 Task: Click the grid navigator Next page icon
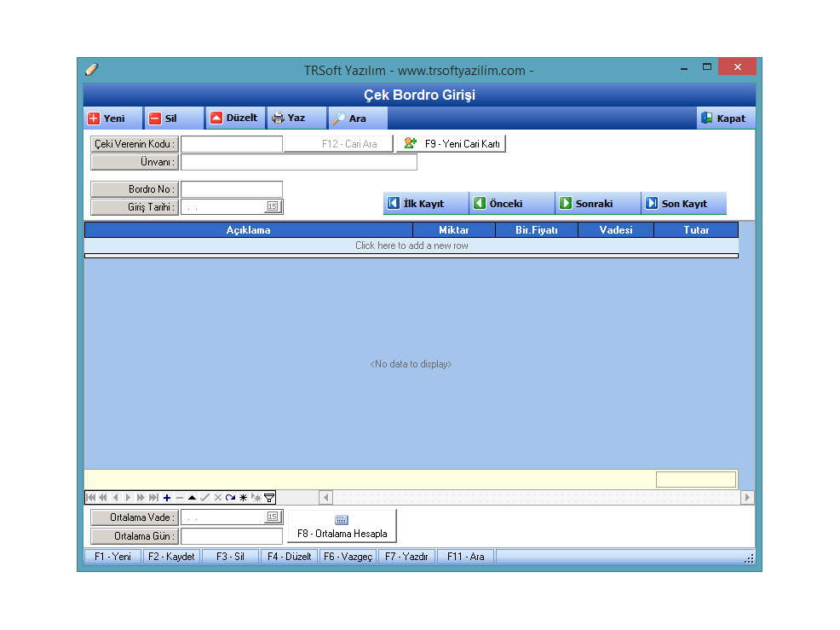(141, 498)
